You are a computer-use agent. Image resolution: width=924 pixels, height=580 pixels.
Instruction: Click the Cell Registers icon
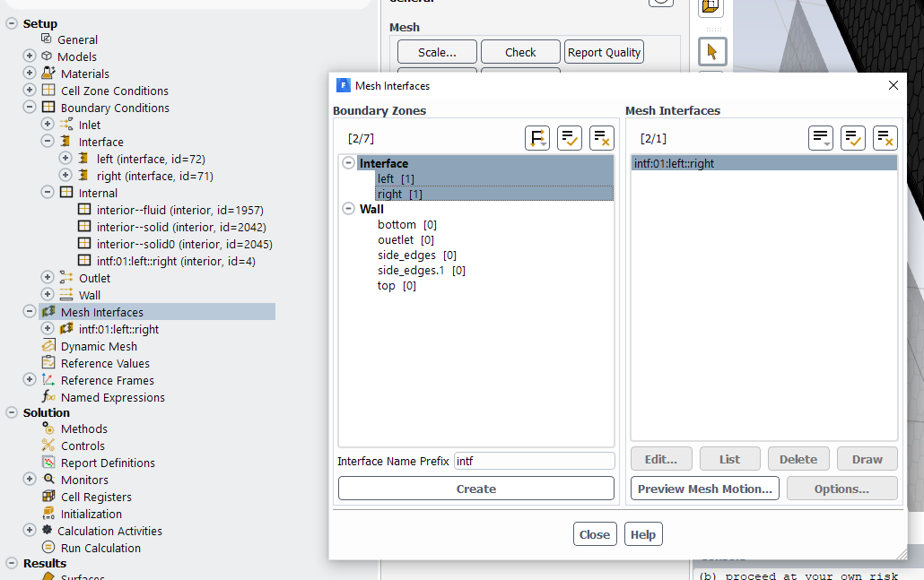(x=48, y=497)
